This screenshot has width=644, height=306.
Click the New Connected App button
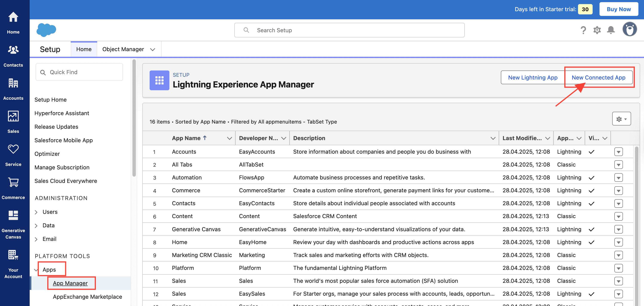(598, 78)
